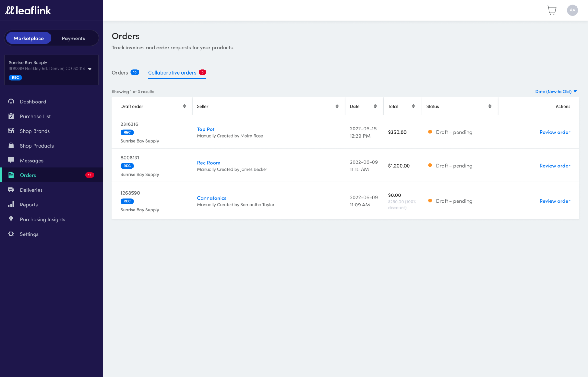Click the REC badge under order 2316316
The width and height of the screenshot is (588, 377).
pos(127,133)
